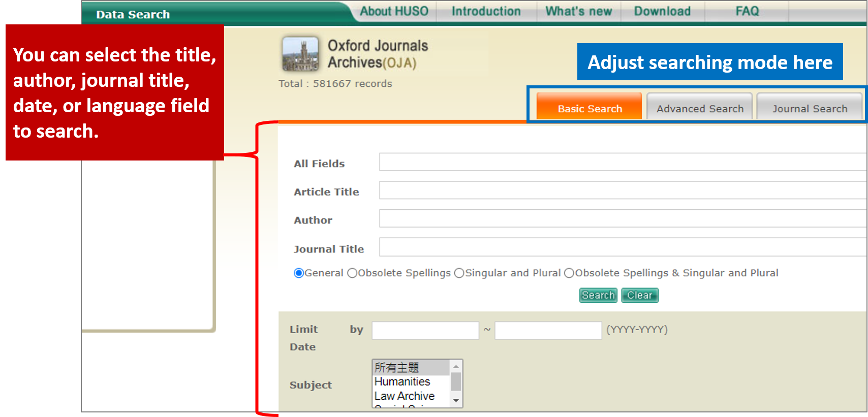The image size is (868, 417).
Task: Click the Subject list scrollbar thumb
Action: click(456, 382)
